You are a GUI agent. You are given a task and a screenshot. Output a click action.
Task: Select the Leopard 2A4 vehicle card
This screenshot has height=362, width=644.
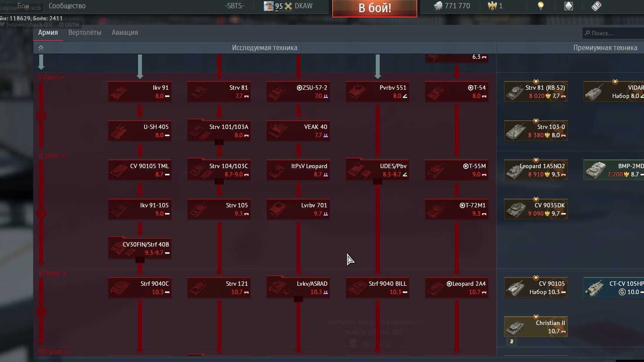pos(457,288)
